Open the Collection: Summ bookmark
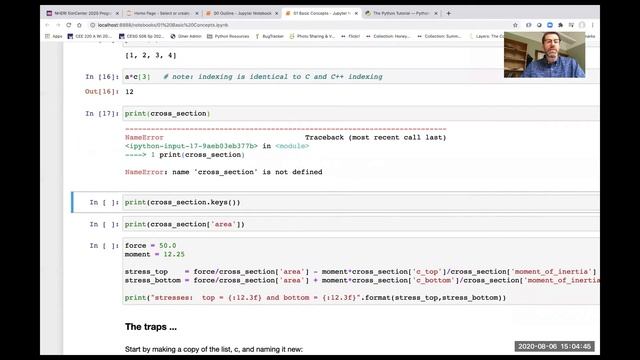This screenshot has width=640, height=360. 439,36
